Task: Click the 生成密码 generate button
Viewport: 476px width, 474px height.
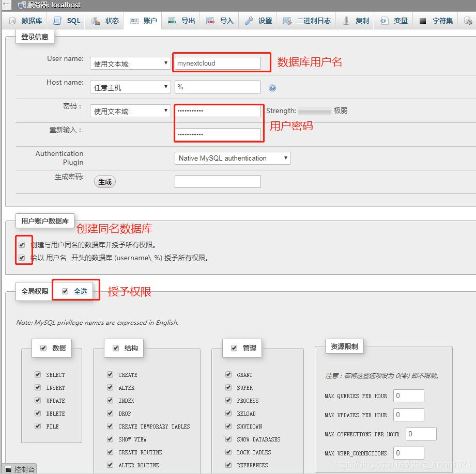Action: pyautogui.click(x=104, y=181)
